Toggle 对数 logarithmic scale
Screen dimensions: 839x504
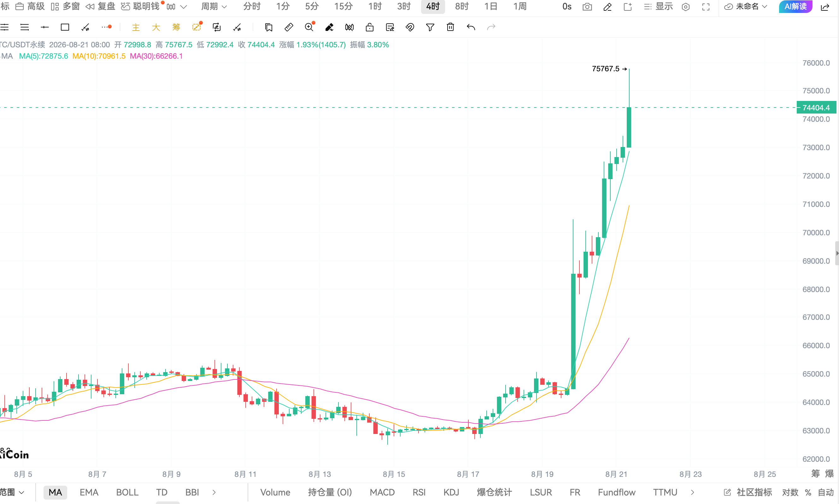click(x=790, y=492)
